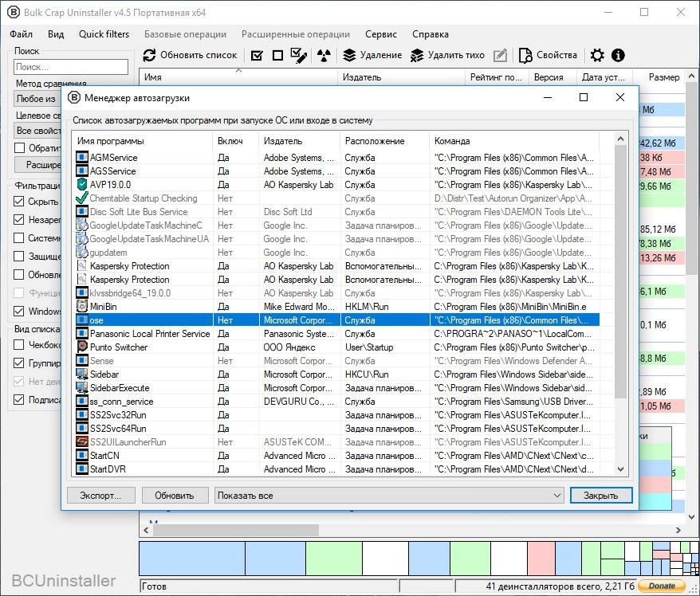Image resolution: width=700 pixels, height=596 pixels.
Task: Toggle the Незарег filter checkbox
Action: point(19,219)
